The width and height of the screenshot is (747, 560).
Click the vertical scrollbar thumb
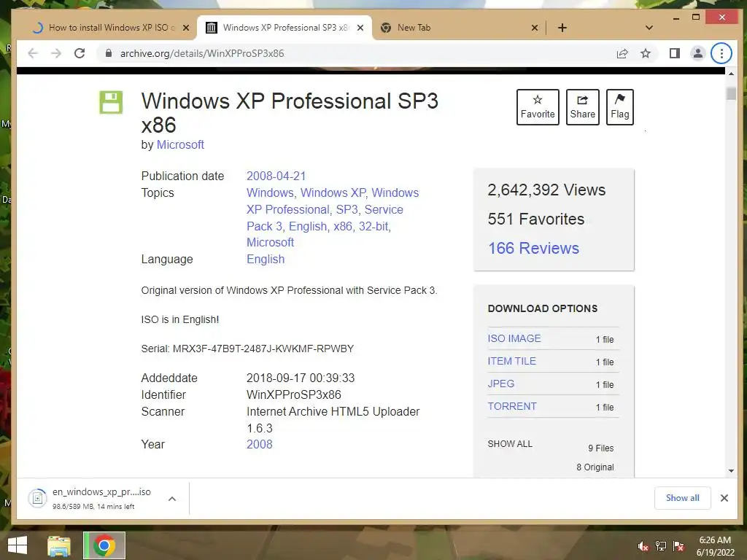click(x=731, y=93)
